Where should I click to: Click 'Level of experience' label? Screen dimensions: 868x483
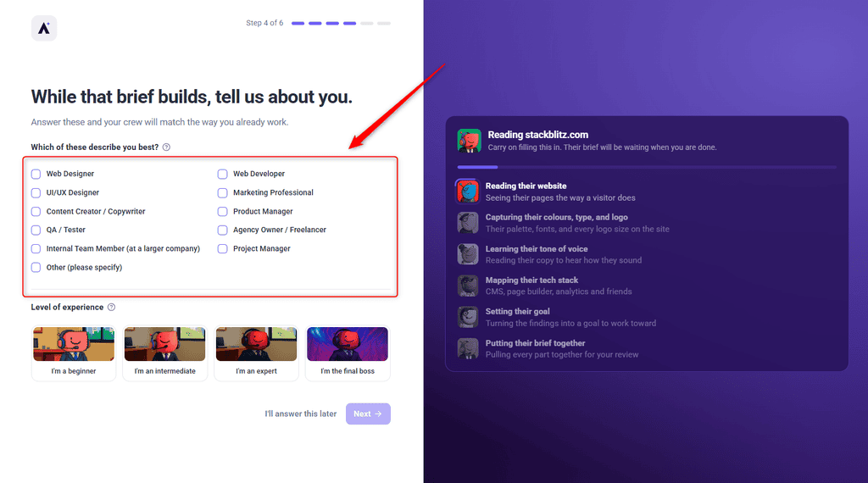pos(67,307)
